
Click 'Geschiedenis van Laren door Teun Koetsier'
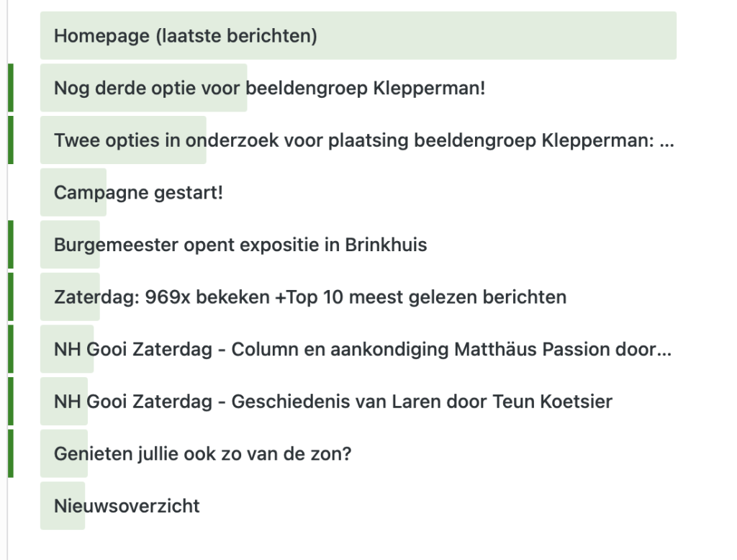(x=333, y=401)
